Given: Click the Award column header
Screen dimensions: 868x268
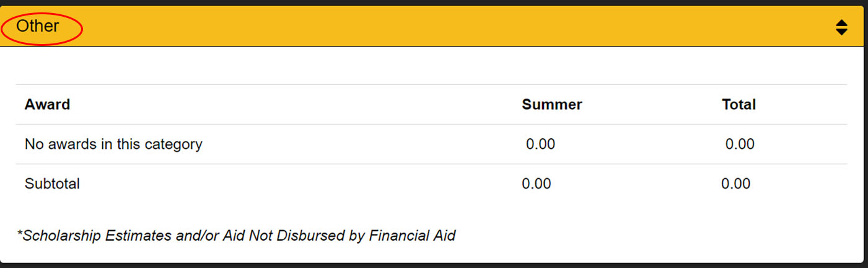Looking at the screenshot, I should pos(47,104).
